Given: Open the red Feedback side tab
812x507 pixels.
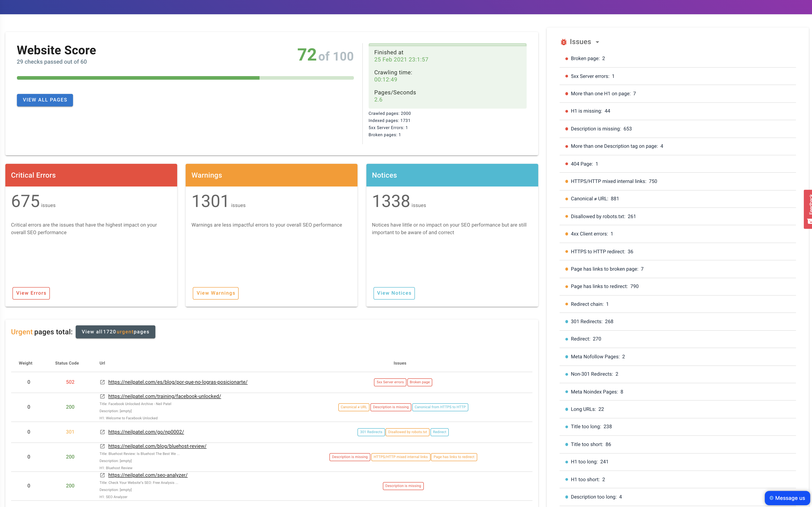Looking at the screenshot, I should (808, 209).
